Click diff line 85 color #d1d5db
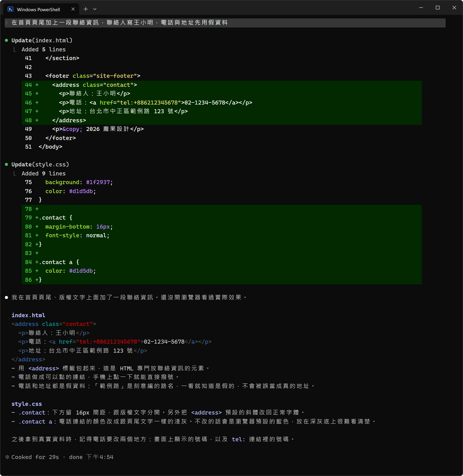This screenshot has height=476, width=463. click(x=222, y=271)
